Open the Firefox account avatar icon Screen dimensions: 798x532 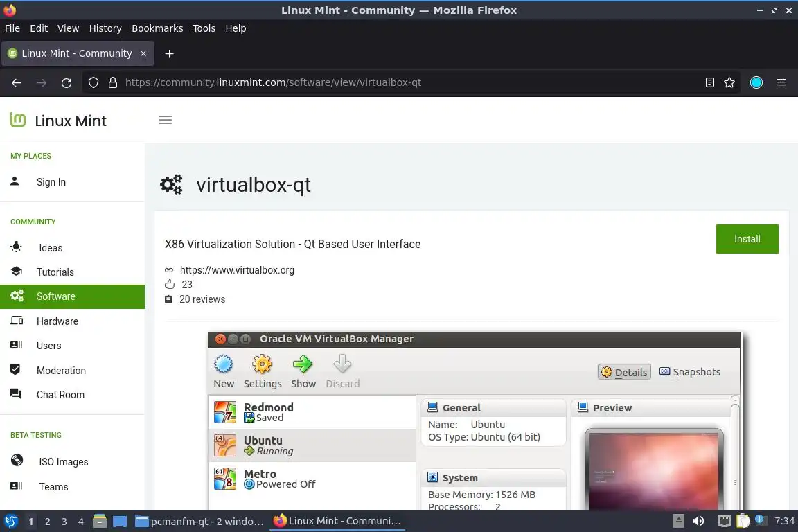click(756, 82)
